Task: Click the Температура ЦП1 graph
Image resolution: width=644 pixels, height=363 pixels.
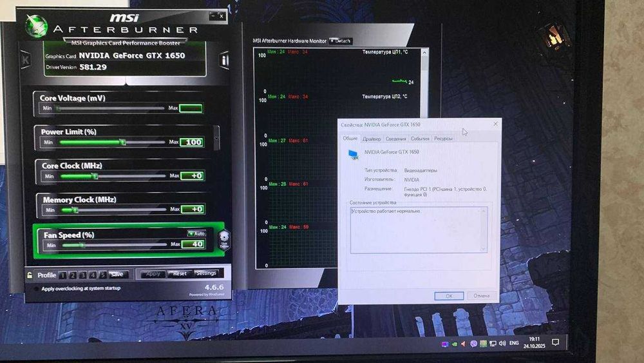Action: (337, 71)
